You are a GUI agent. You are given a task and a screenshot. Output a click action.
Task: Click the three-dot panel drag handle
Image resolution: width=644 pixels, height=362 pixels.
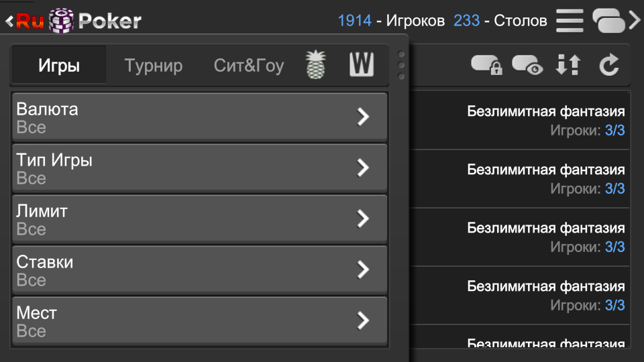coord(401,65)
